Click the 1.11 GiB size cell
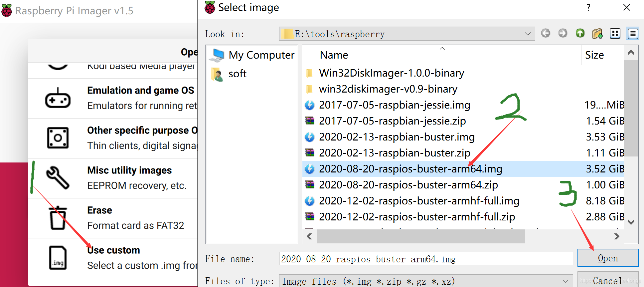Screen dimensions: 644x287 [605, 153]
